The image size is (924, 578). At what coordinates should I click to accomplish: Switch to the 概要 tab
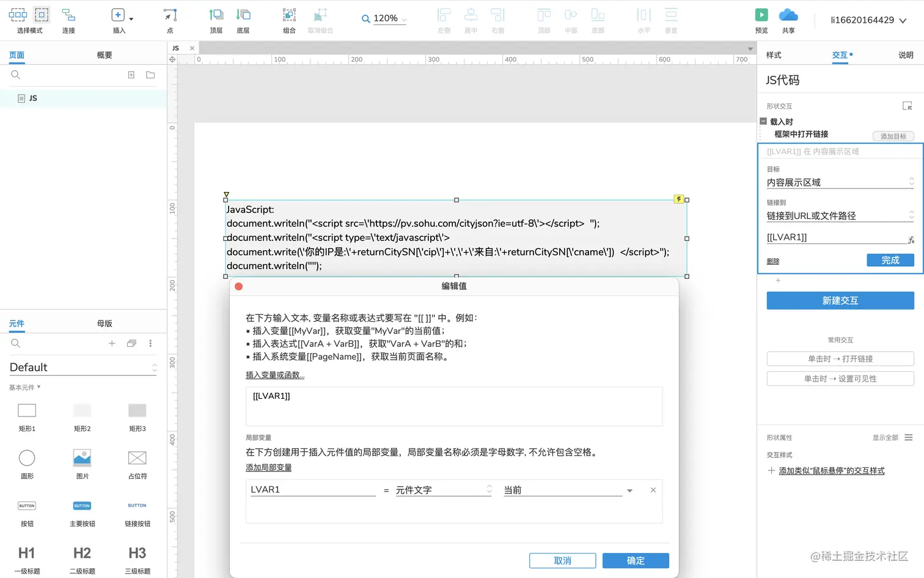[x=105, y=55]
